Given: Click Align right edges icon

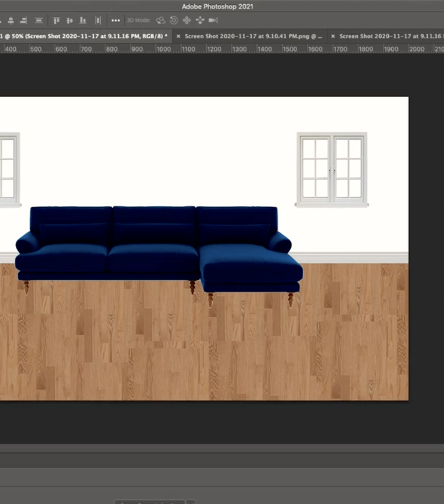Looking at the screenshot, I should (x=23, y=20).
